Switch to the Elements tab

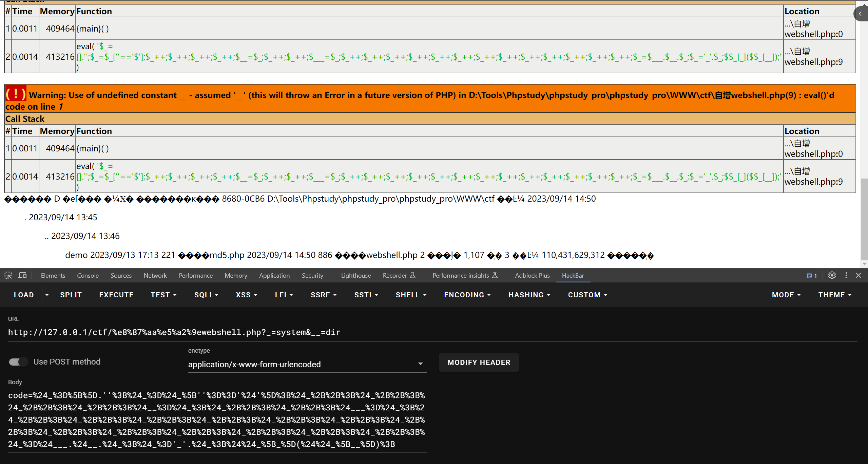pos(53,276)
